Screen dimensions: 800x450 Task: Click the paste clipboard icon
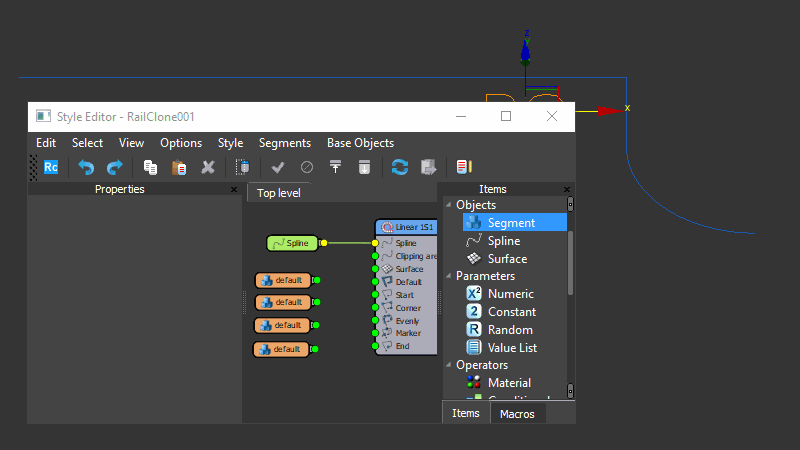pos(179,167)
